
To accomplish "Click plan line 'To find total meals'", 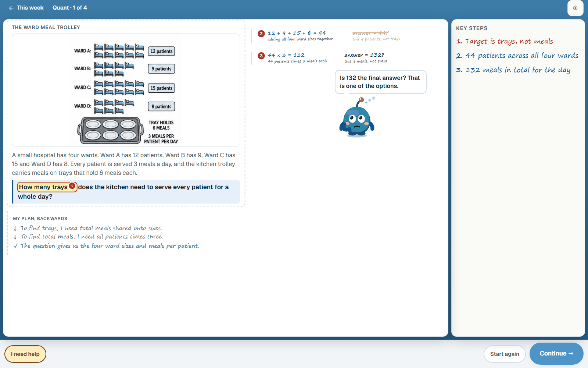I will click(x=92, y=237).
